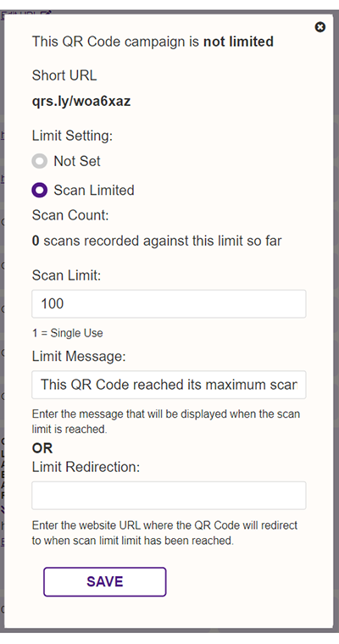Click the 'Limit Redirection:' field label
This screenshot has height=644, width=339.
(86, 467)
